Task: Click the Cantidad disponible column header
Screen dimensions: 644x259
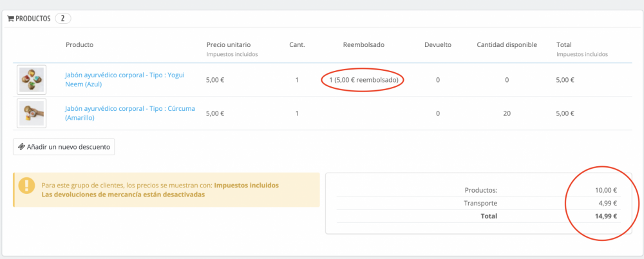Action: [507, 45]
